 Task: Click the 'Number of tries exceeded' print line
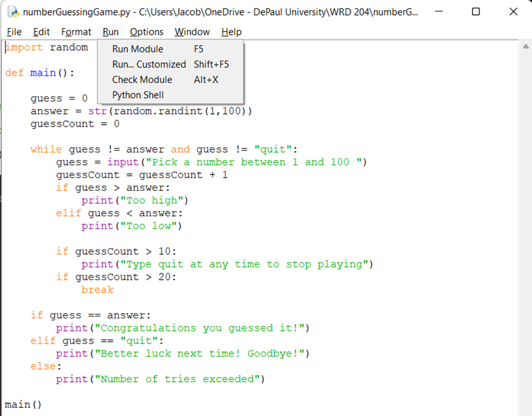[160, 378]
